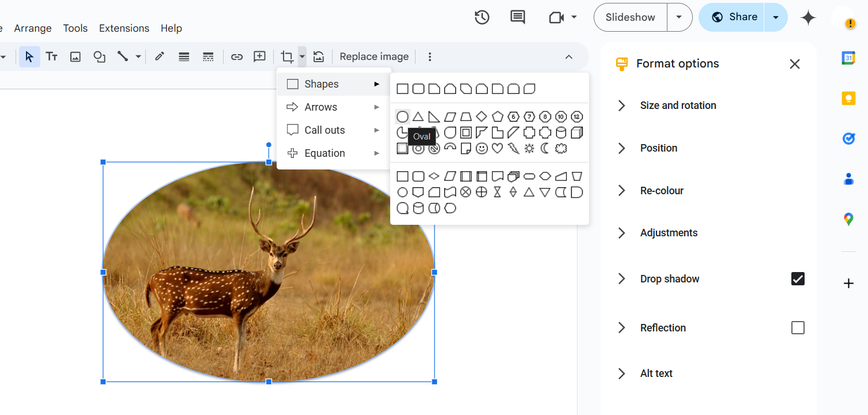Click the Crop image icon
This screenshot has height=415, width=868.
[x=286, y=56]
